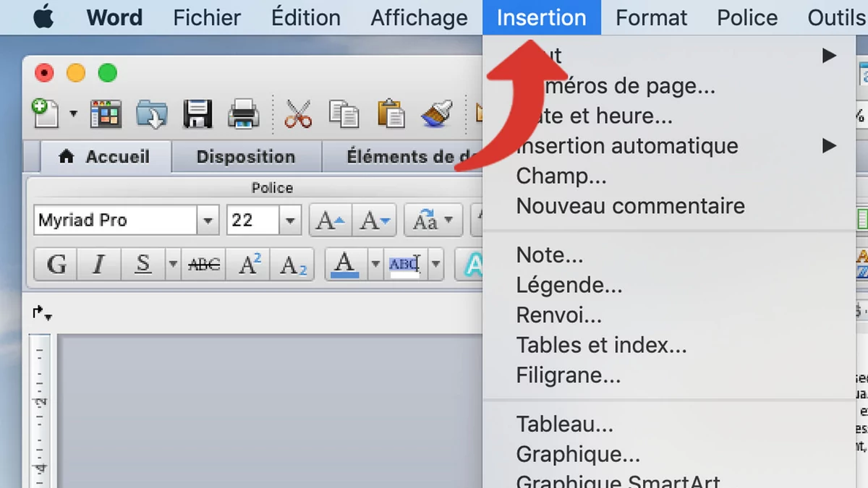Open the Affichage menu
The width and height of the screenshot is (868, 488).
tap(419, 17)
